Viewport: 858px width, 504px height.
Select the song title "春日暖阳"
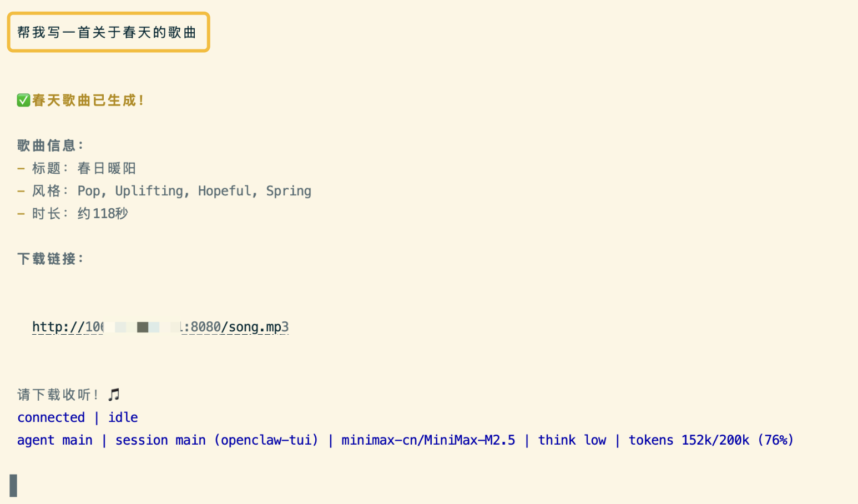[x=107, y=168]
